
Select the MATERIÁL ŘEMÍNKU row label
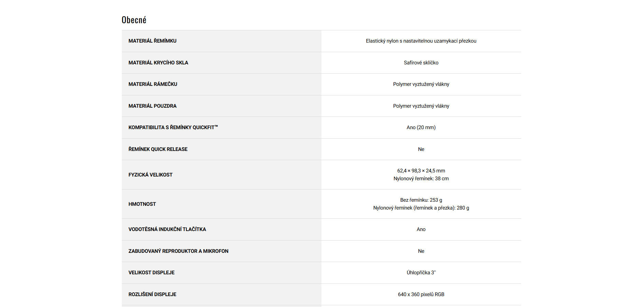tap(152, 41)
